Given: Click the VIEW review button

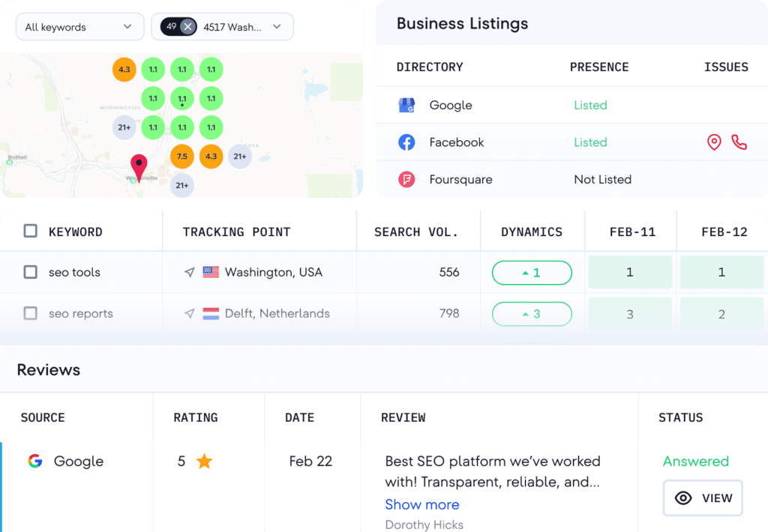Looking at the screenshot, I should 703,498.
